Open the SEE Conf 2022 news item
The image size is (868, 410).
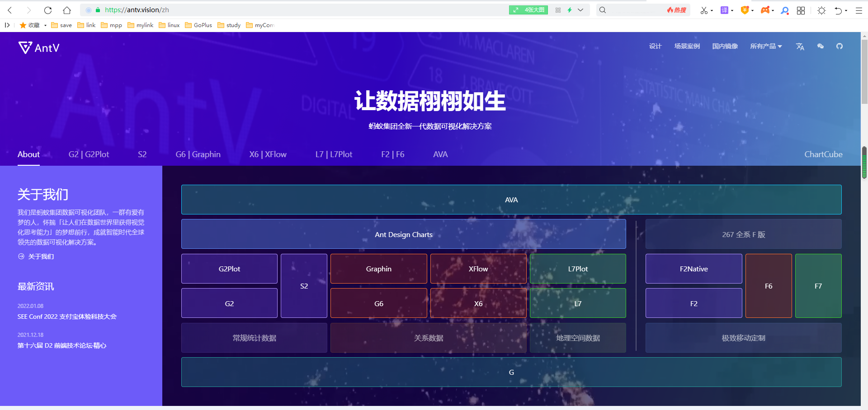(67, 317)
